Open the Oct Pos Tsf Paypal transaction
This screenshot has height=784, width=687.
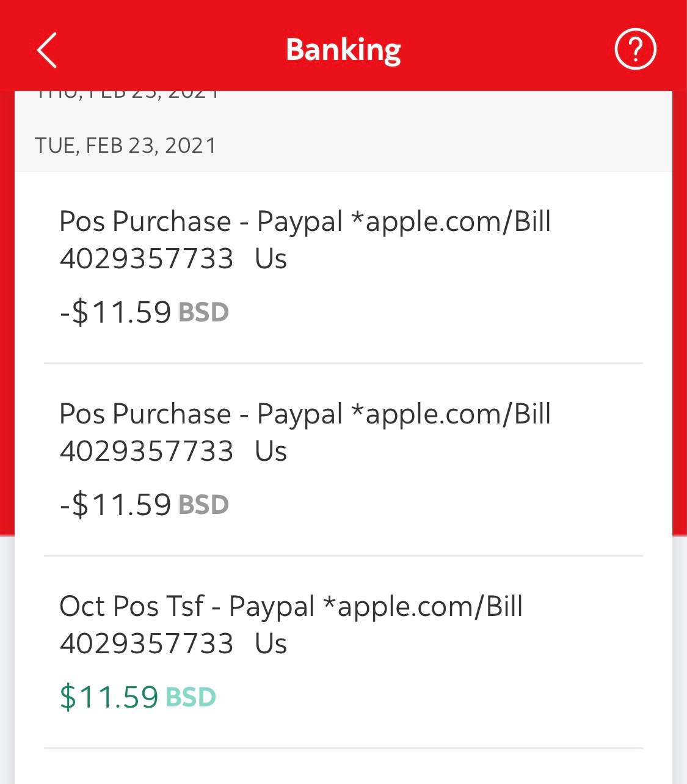pyautogui.click(x=291, y=606)
